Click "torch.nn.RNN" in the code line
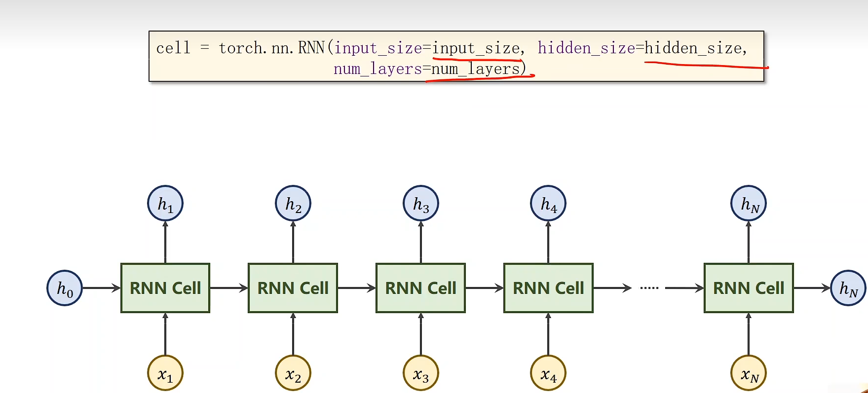The width and height of the screenshot is (868, 393). (271, 48)
